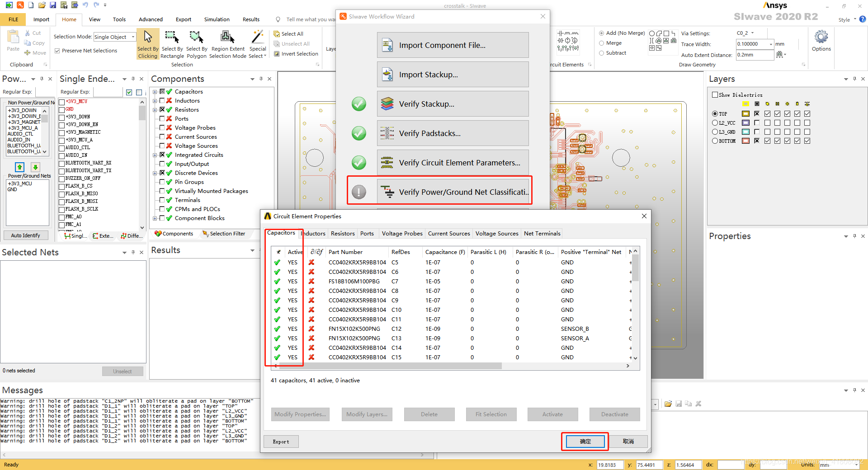Check the +3V3_MCU net checkbox

pyautogui.click(x=62, y=102)
